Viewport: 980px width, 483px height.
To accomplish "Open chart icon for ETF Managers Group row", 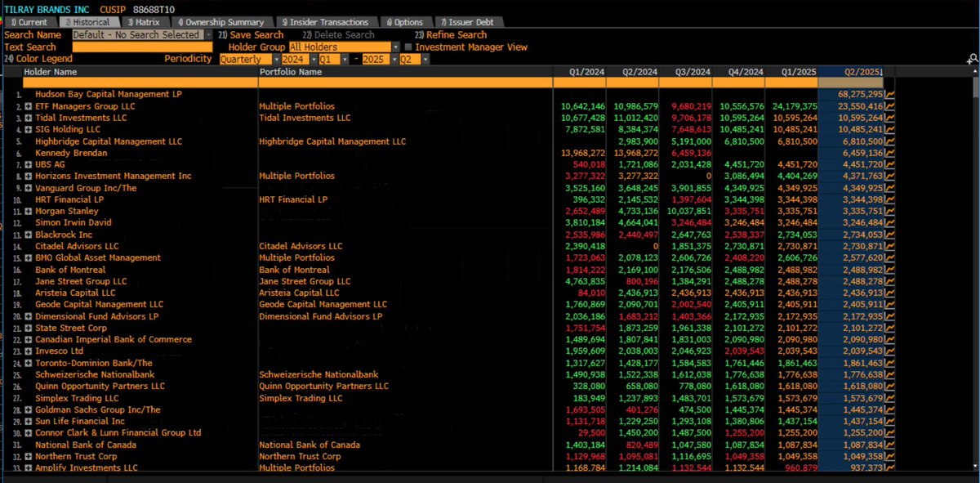I will [x=890, y=106].
